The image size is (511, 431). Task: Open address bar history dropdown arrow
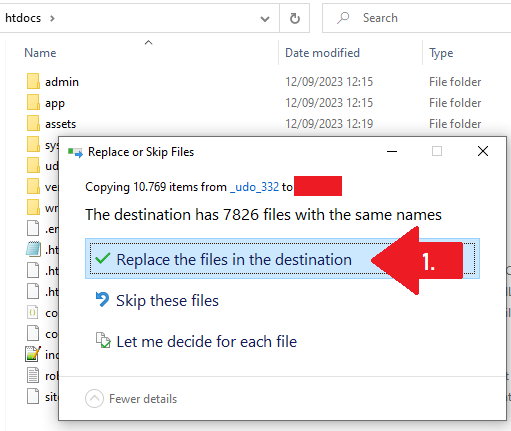265,19
